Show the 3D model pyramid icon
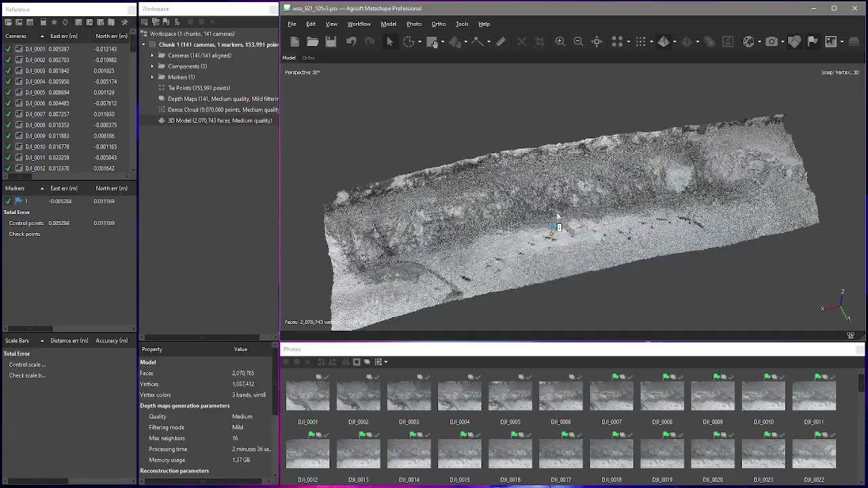Screen dimensions: 868x488 663,41
